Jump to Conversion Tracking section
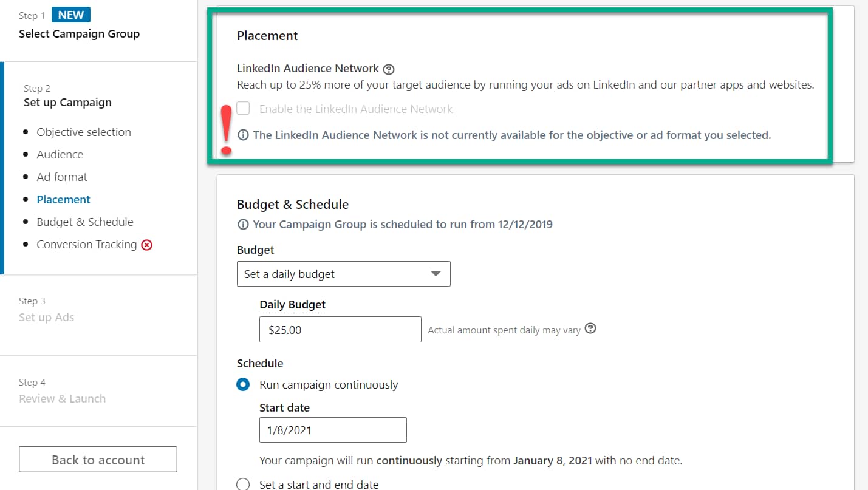 [86, 244]
